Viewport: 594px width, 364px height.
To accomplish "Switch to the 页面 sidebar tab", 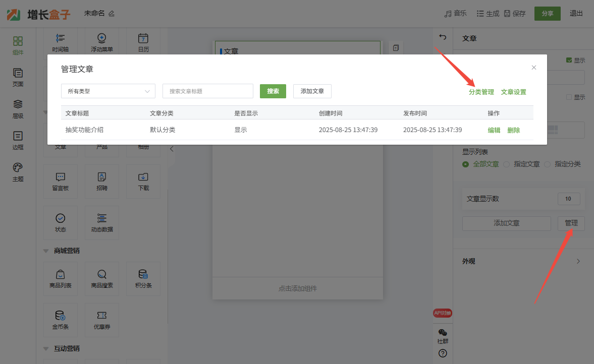I will (x=18, y=78).
